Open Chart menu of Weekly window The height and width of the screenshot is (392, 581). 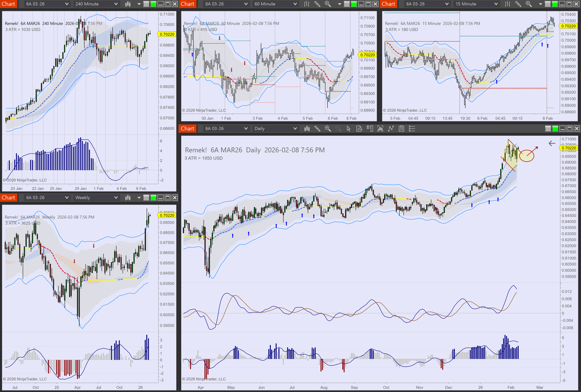pyautogui.click(x=9, y=198)
